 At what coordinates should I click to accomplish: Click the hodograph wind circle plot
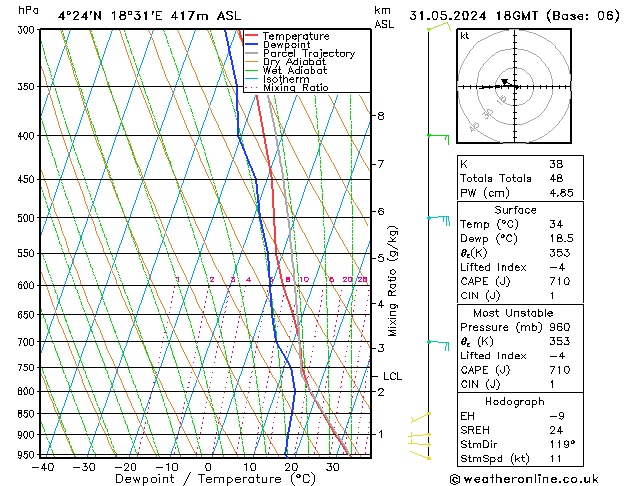(514, 86)
